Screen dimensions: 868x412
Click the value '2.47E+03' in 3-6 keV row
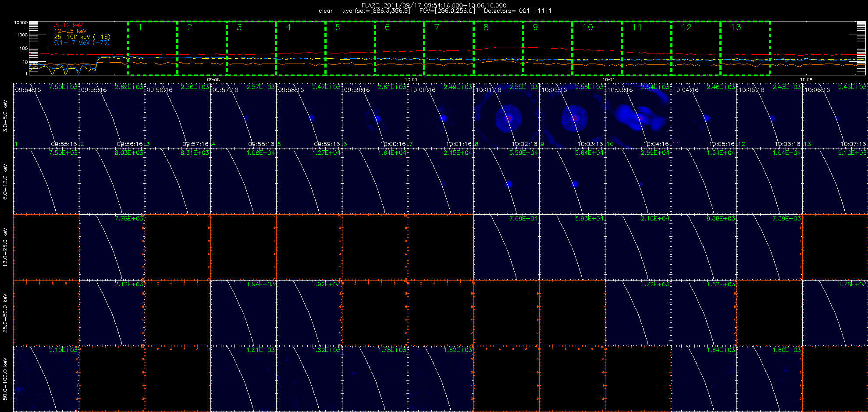click(327, 87)
